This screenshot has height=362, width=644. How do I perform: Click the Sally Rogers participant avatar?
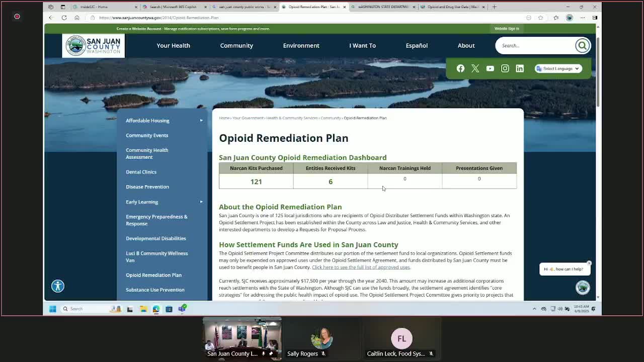point(321,339)
